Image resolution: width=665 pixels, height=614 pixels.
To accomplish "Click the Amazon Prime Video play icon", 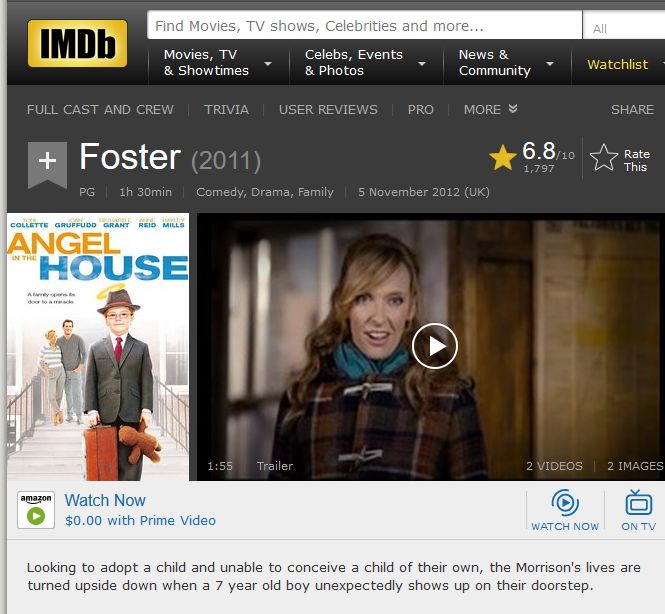I will [36, 510].
